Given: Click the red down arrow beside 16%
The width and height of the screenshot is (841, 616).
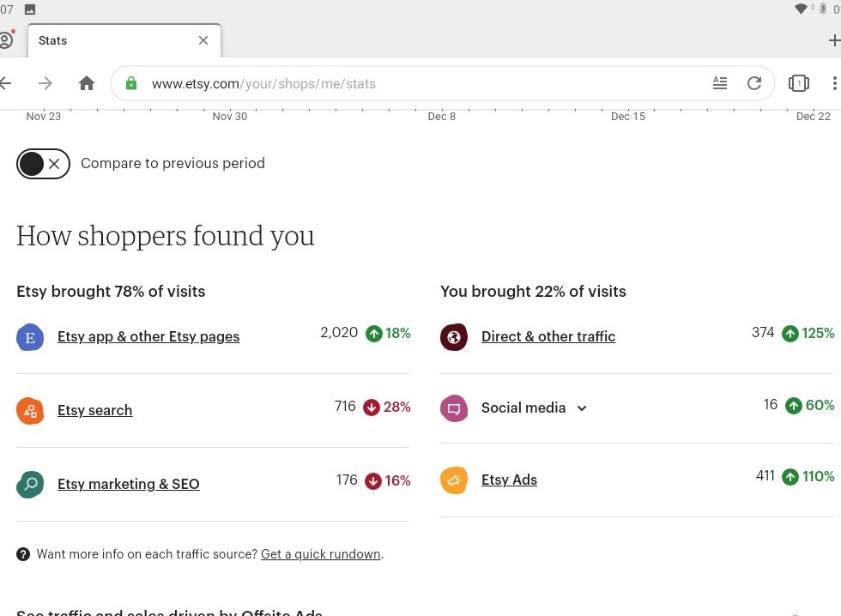Looking at the screenshot, I should point(373,481).
